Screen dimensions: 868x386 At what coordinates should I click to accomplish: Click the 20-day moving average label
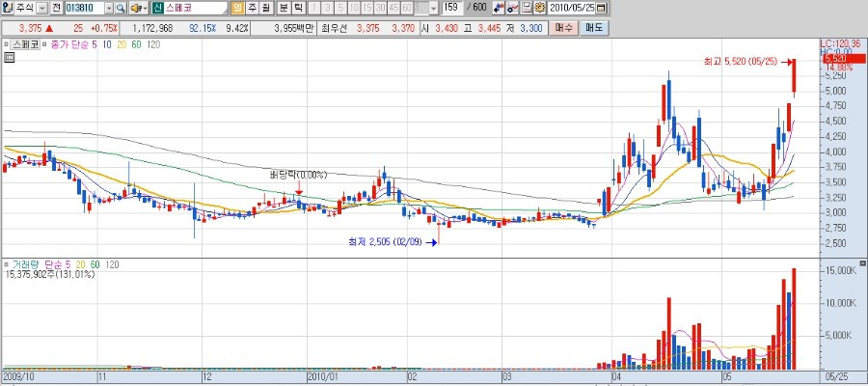point(122,44)
